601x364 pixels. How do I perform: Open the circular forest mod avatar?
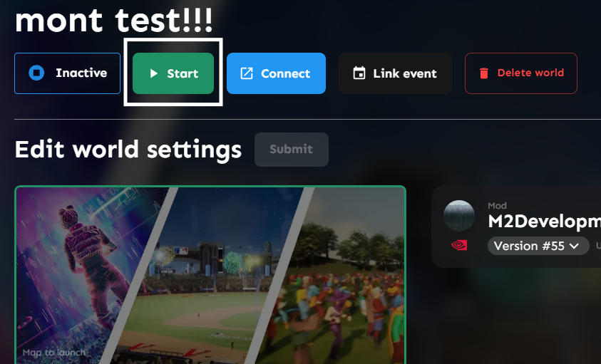tap(459, 216)
